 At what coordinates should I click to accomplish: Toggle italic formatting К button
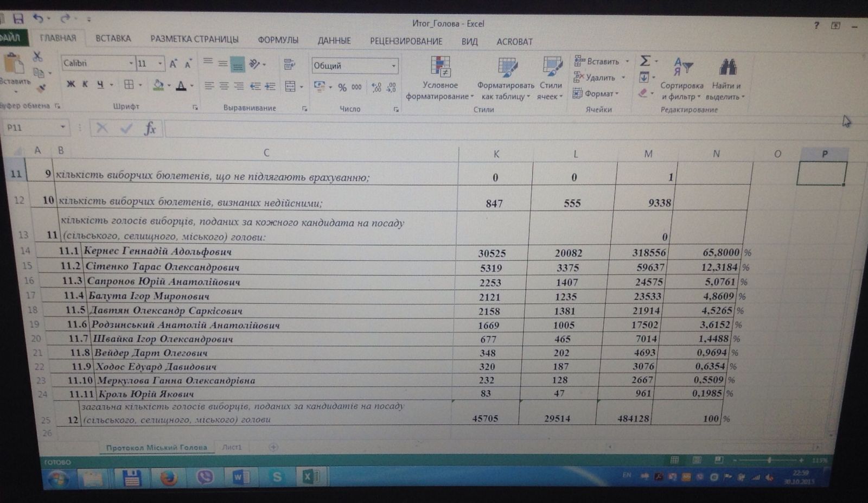click(85, 84)
